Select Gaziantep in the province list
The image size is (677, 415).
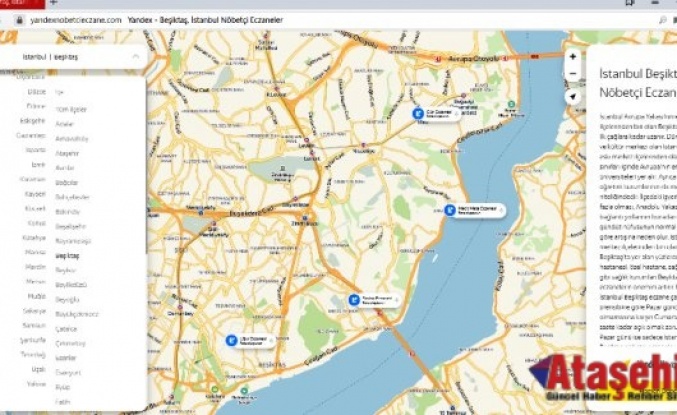tap(31, 135)
